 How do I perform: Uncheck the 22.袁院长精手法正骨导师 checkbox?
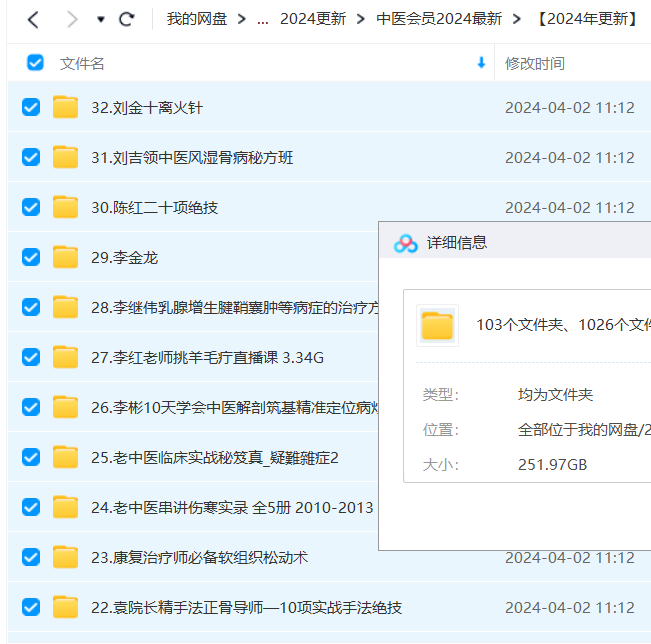point(31,607)
